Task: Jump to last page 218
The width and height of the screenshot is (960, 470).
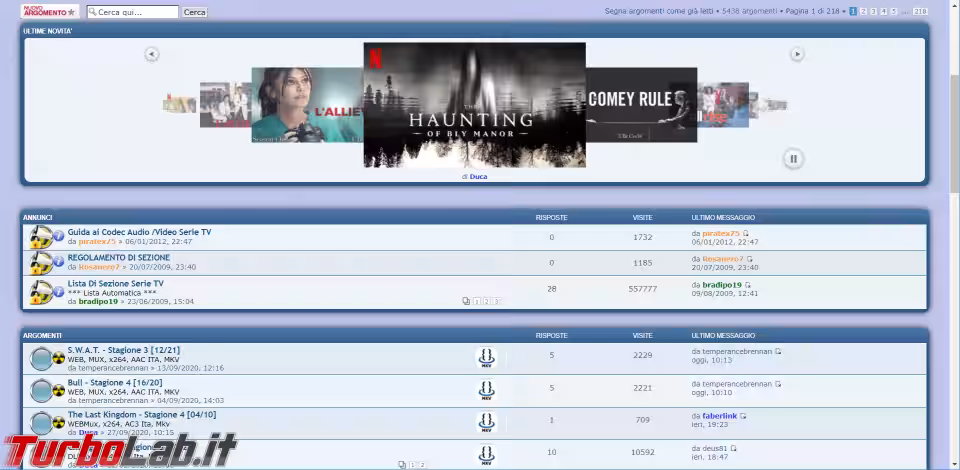Action: (920, 11)
